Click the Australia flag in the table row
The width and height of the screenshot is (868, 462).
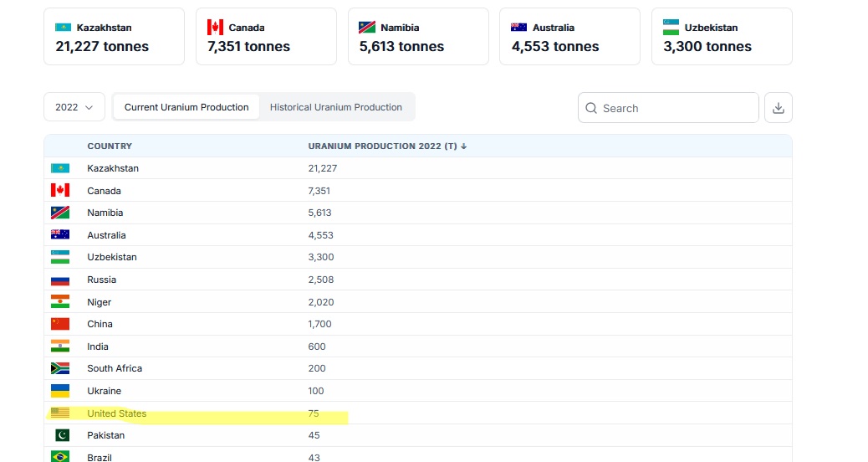(x=60, y=235)
